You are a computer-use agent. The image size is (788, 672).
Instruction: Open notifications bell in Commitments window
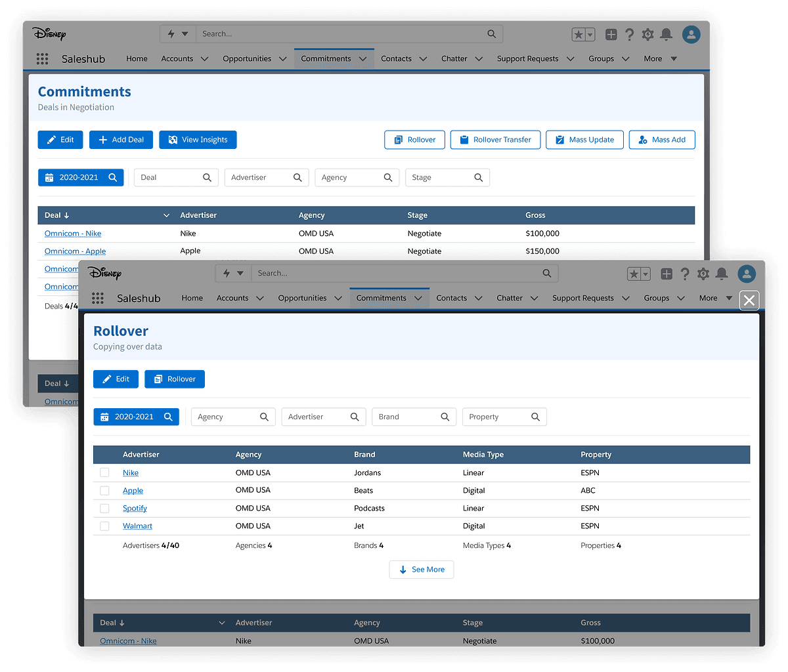667,35
